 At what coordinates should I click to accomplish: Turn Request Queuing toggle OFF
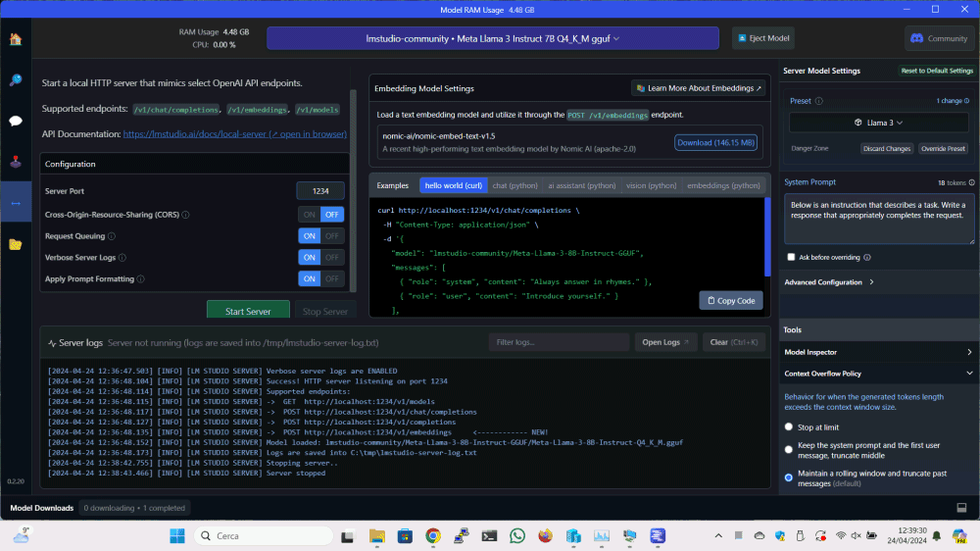coord(332,236)
